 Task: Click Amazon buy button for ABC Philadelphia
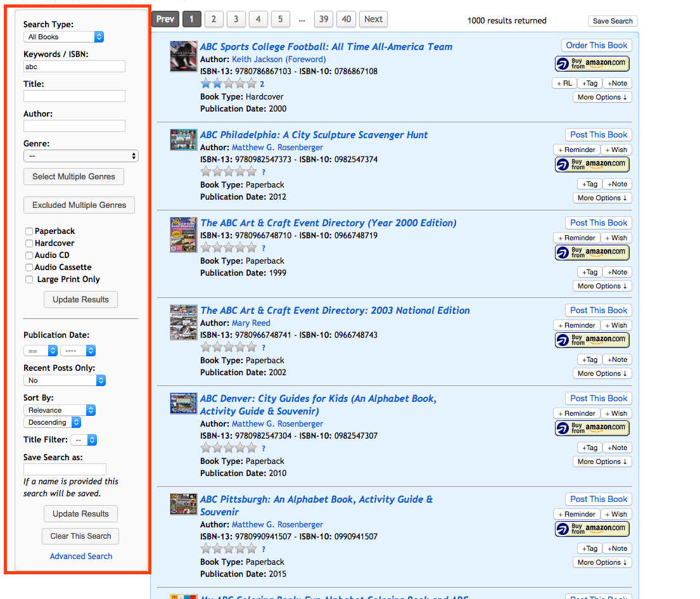coord(592,164)
